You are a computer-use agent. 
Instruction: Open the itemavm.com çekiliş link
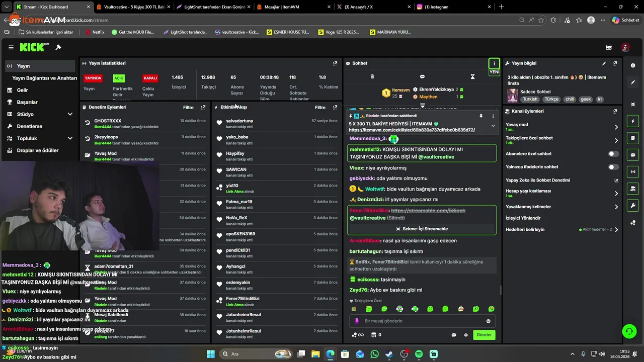[412, 130]
